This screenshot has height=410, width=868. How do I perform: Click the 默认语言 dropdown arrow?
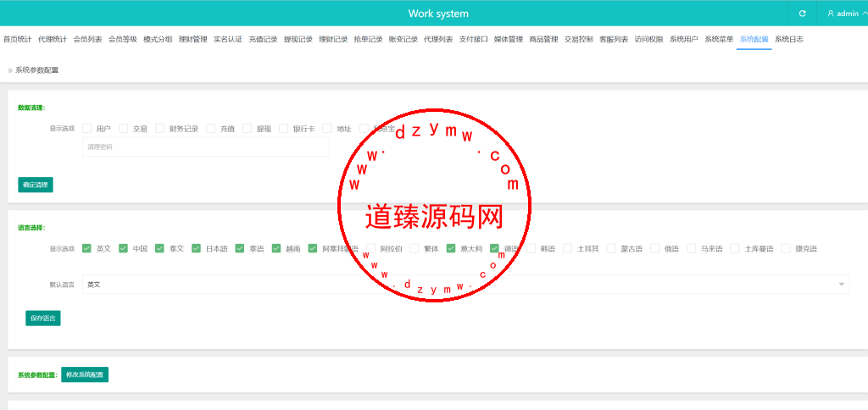pyautogui.click(x=842, y=285)
